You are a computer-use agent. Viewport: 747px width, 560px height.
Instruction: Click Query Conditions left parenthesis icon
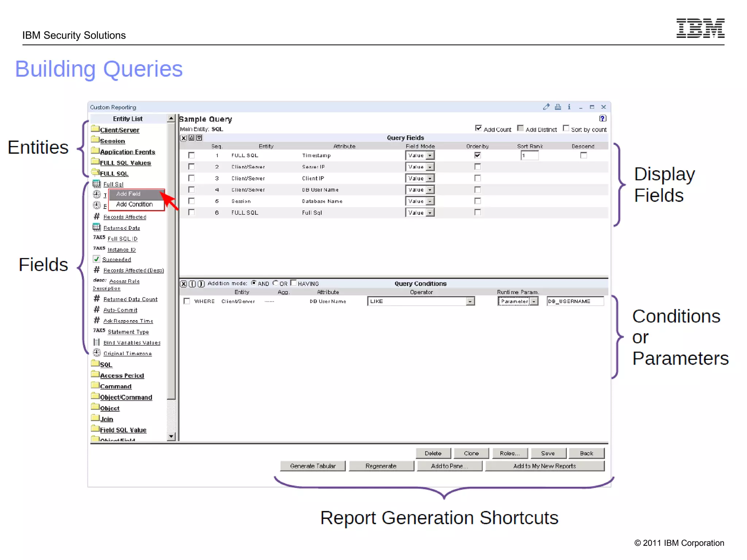(193, 284)
